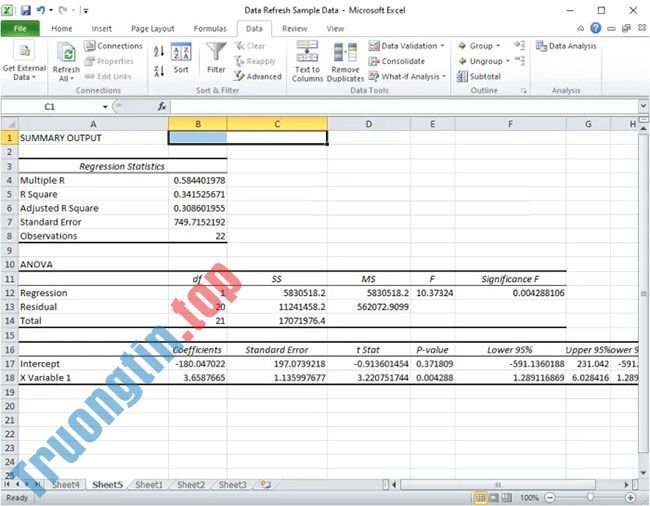
Task: Select column D header
Action: click(x=369, y=123)
